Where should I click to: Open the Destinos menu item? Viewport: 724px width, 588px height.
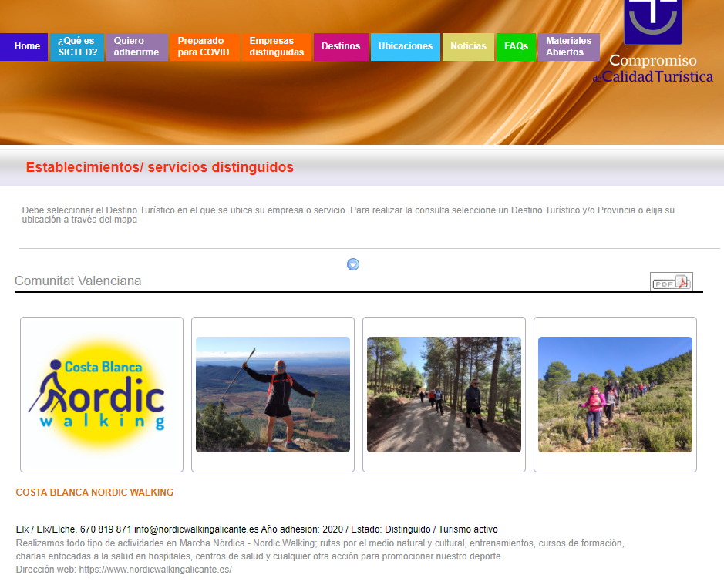click(x=341, y=46)
